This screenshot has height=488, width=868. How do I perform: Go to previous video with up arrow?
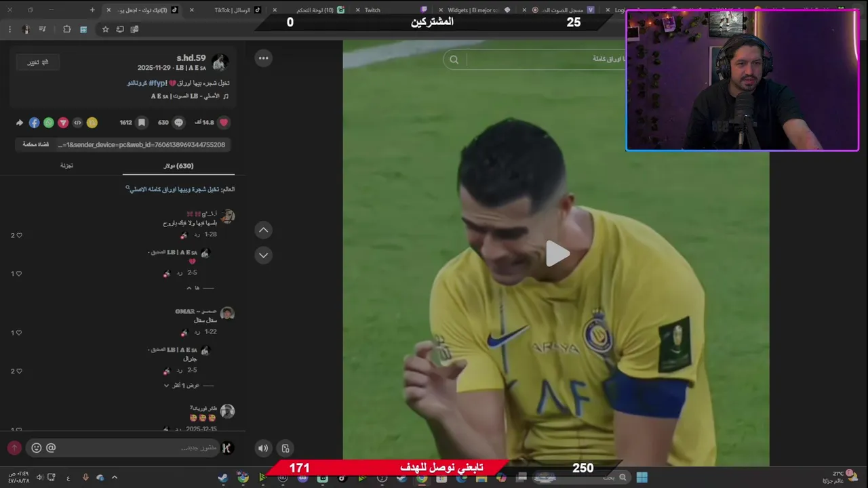point(264,230)
